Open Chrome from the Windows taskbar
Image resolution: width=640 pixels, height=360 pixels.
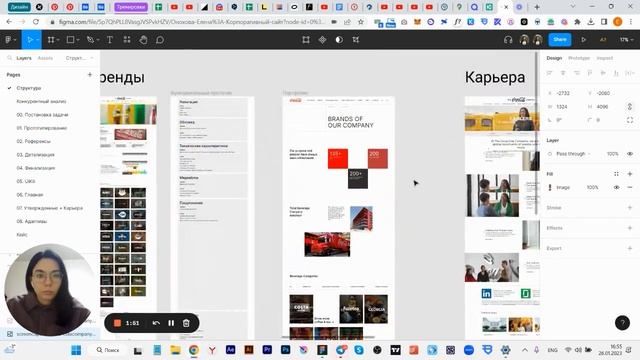(x=193, y=350)
